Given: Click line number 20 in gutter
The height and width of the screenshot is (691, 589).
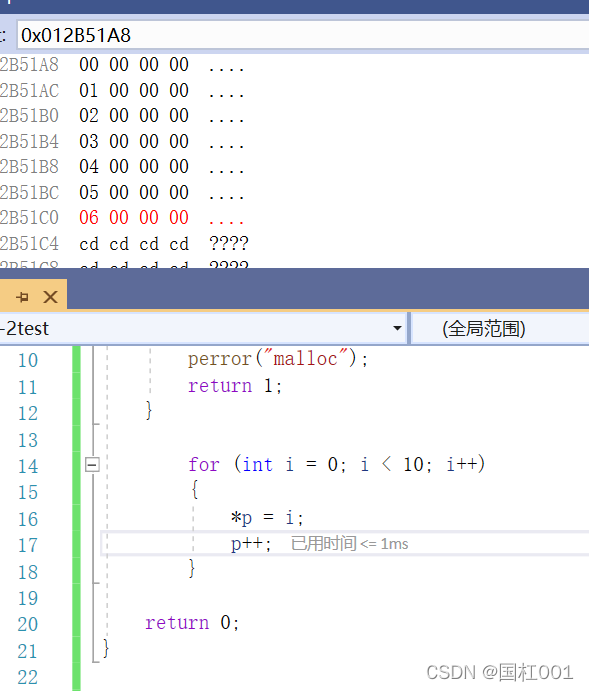Looking at the screenshot, I should pos(28,624).
